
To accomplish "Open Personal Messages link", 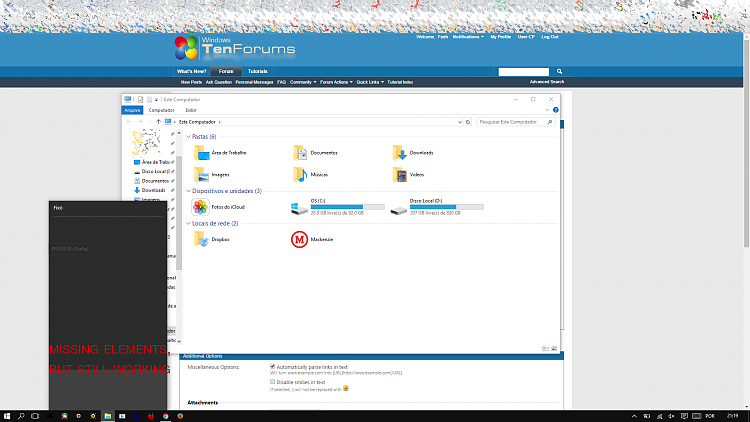I will [254, 82].
